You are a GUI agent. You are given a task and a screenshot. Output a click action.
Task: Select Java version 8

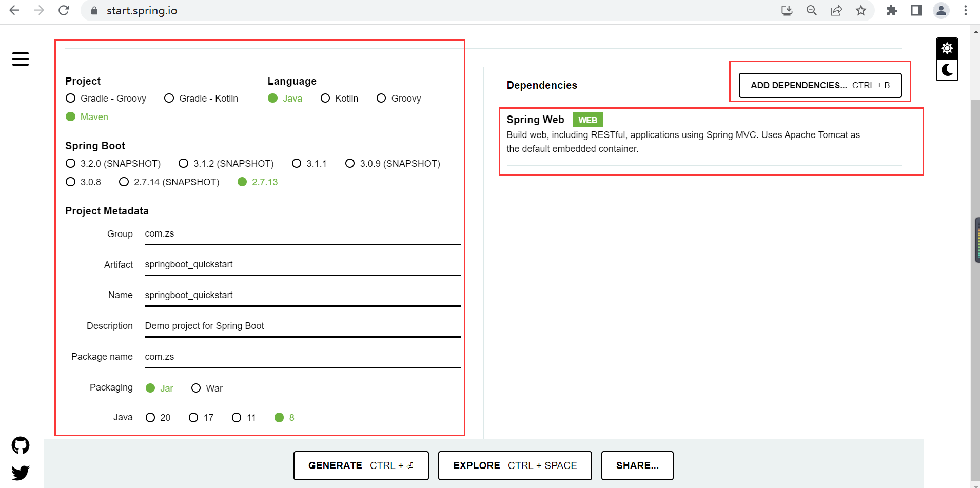pyautogui.click(x=285, y=418)
